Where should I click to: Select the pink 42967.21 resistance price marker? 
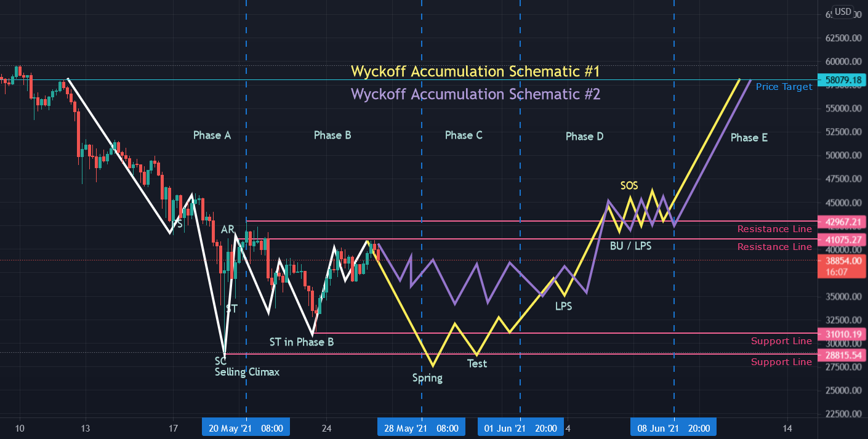click(x=842, y=220)
